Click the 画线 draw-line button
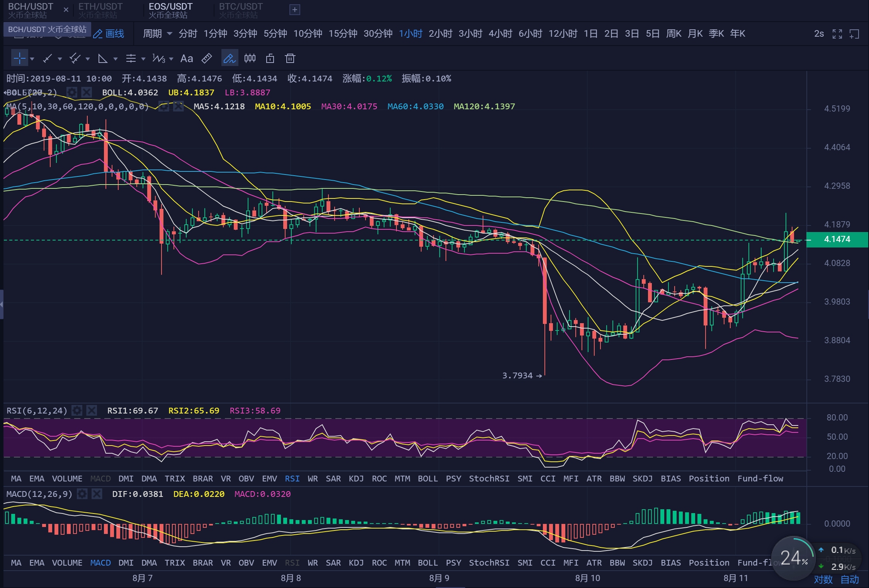This screenshot has width=869, height=588. tap(109, 34)
